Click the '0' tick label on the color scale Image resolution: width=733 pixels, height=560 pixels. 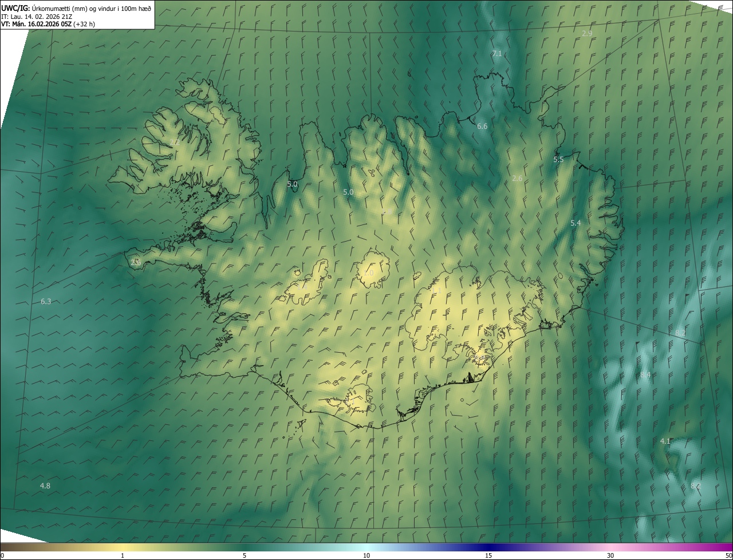[x=2, y=555]
